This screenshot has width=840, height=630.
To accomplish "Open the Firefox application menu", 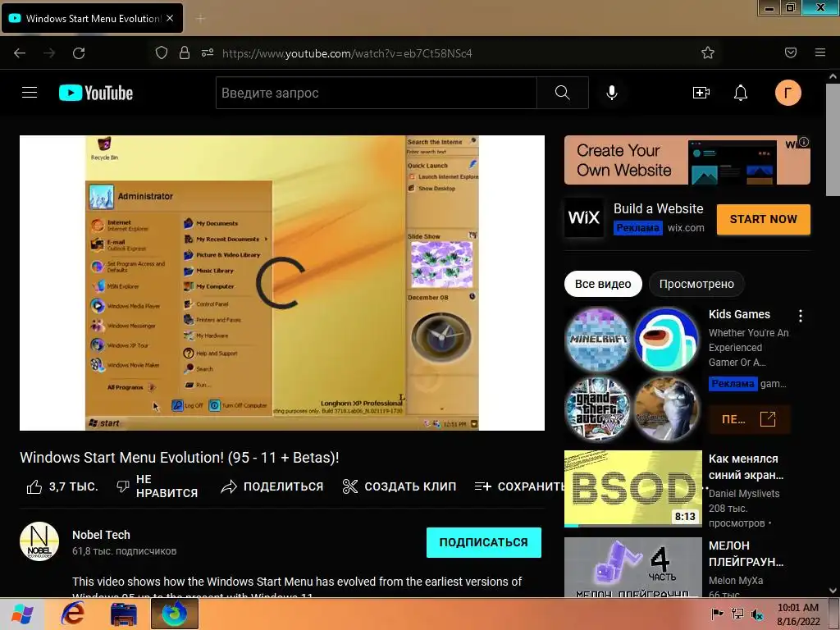I will tap(820, 52).
